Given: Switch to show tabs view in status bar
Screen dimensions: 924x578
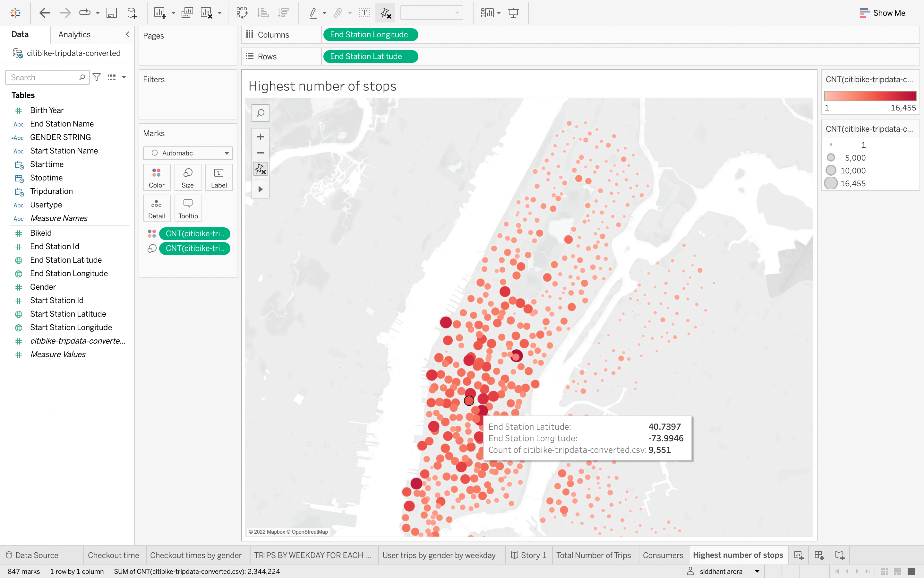Looking at the screenshot, I should [911, 572].
